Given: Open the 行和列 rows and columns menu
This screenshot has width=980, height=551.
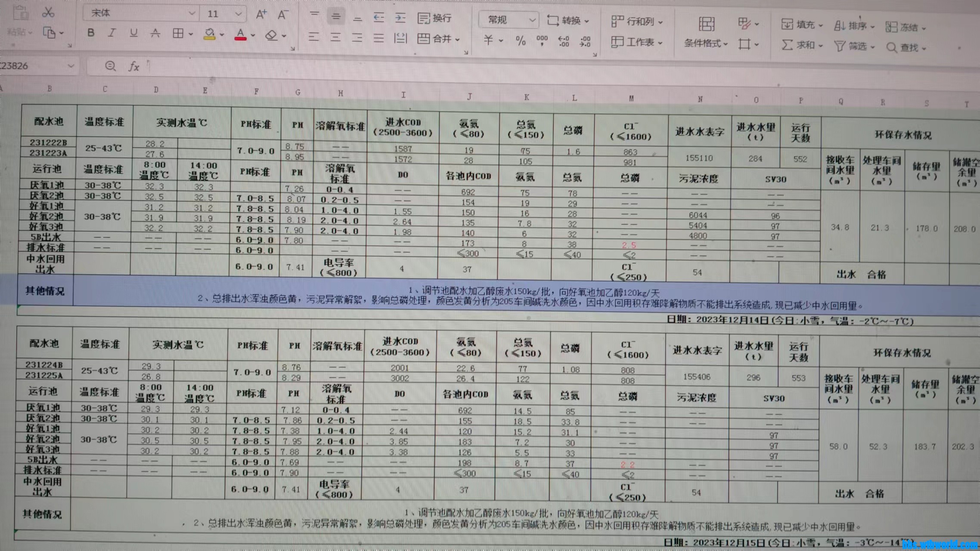Looking at the screenshot, I should [636, 22].
